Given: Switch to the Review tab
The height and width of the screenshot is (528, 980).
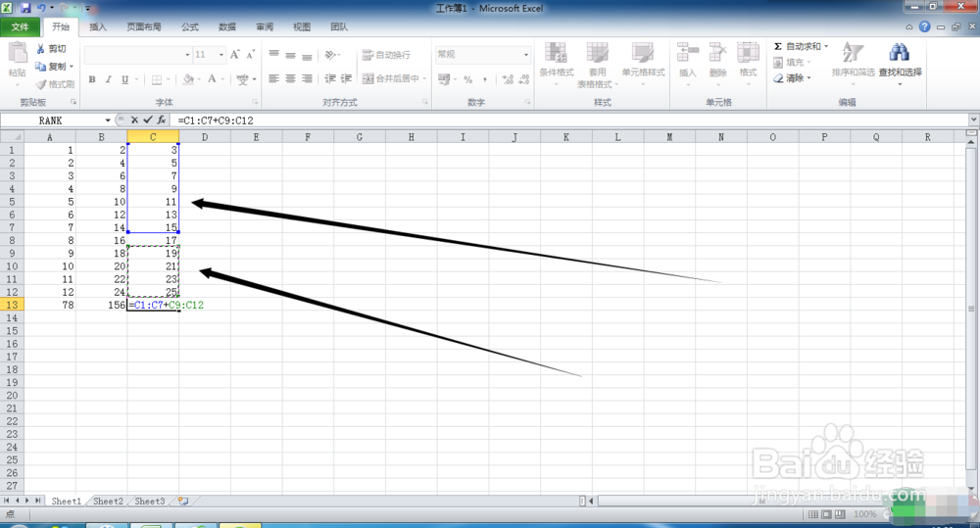Looking at the screenshot, I should (x=265, y=26).
